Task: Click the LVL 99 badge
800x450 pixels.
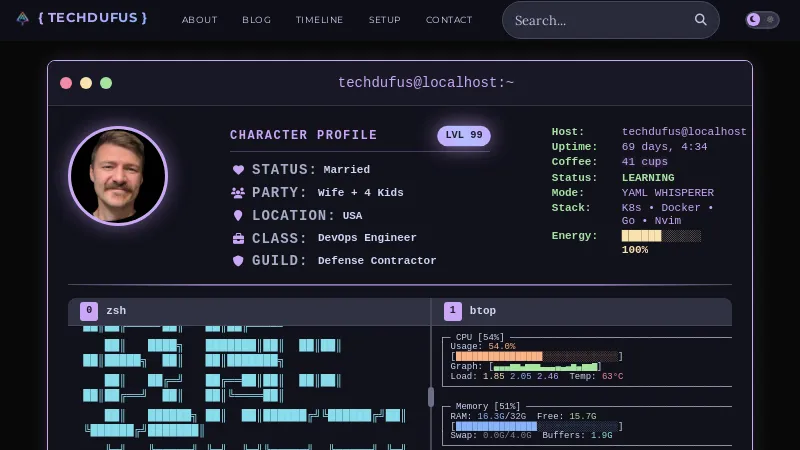Action: pos(464,136)
